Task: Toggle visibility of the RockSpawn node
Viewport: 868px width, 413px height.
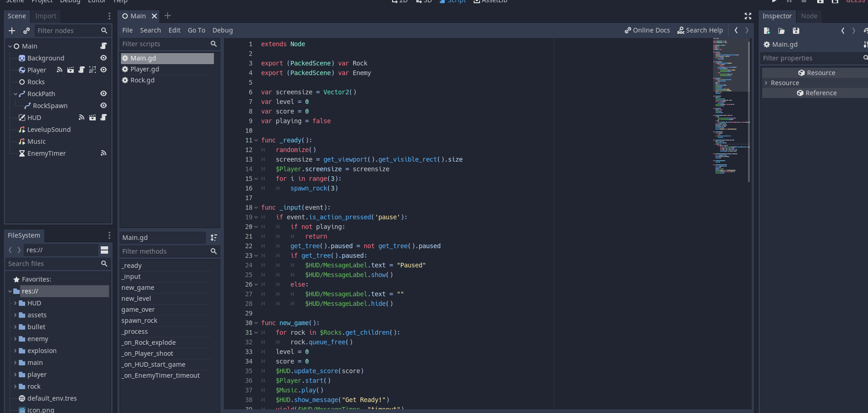Action: click(x=104, y=106)
